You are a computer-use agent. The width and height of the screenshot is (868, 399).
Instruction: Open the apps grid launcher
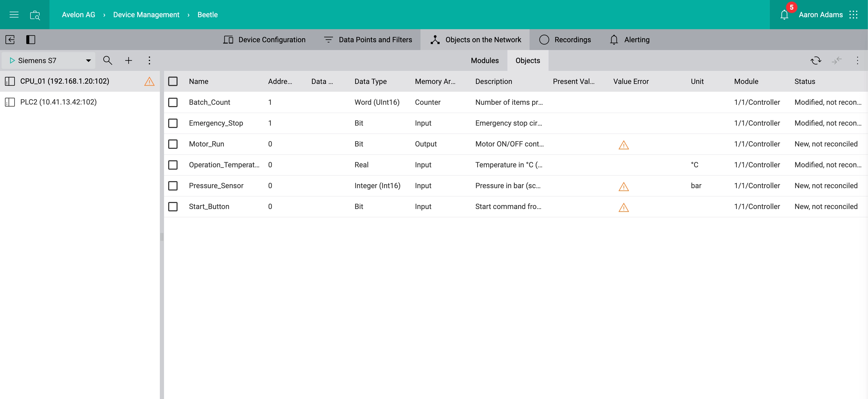(x=853, y=15)
